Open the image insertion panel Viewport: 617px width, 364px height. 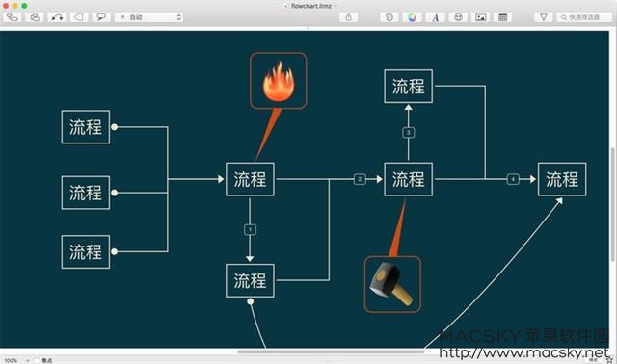coord(480,17)
